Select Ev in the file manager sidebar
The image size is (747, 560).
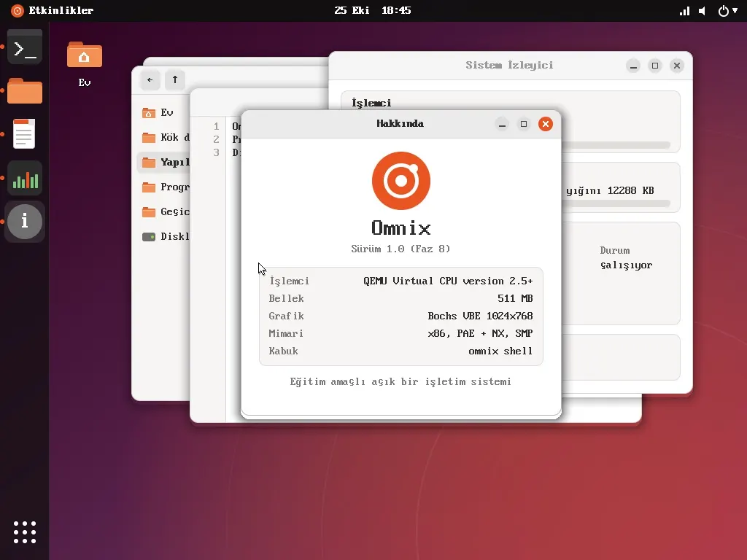[163, 113]
